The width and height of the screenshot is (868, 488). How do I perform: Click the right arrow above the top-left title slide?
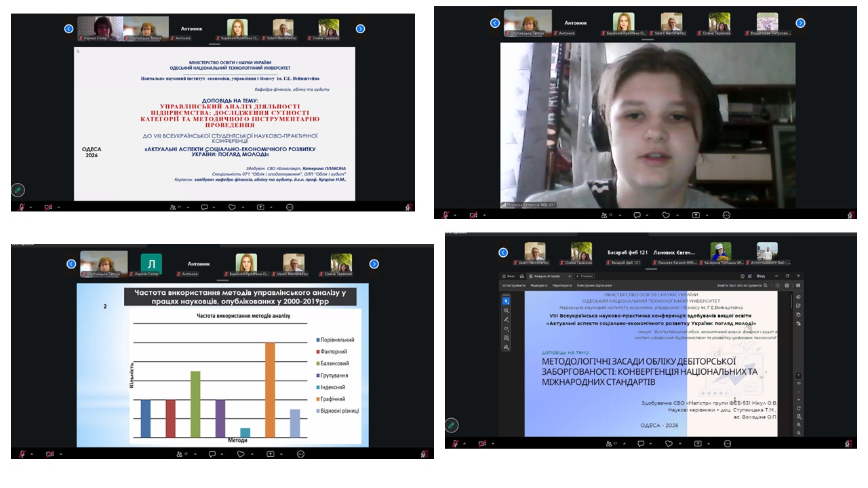click(x=360, y=28)
